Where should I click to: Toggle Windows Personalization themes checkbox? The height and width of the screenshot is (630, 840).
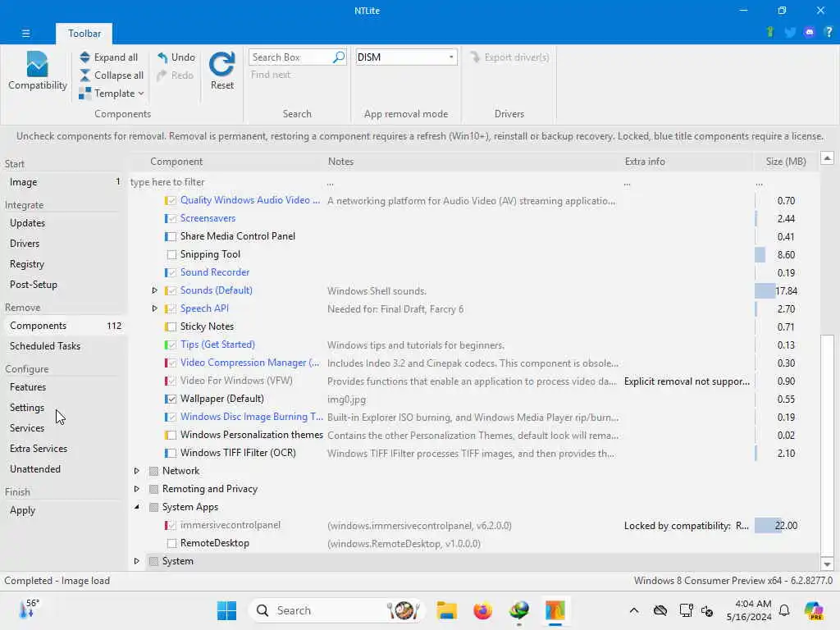pos(171,435)
